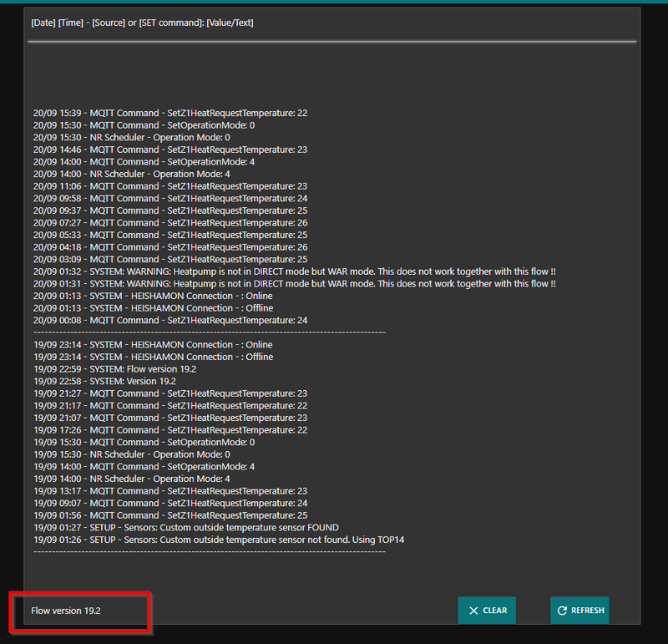The height and width of the screenshot is (644, 668).
Task: Click the 'Flow version 19.2' footer label
Action: click(66, 611)
